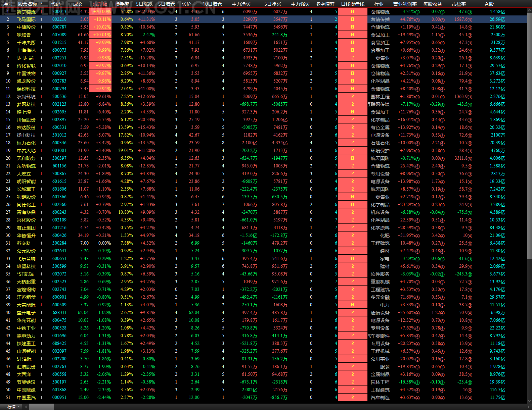Screen dimensions: 532x410
Task: Click the 116.7亿 cell for 中国能建
Action: tap(497, 390)
